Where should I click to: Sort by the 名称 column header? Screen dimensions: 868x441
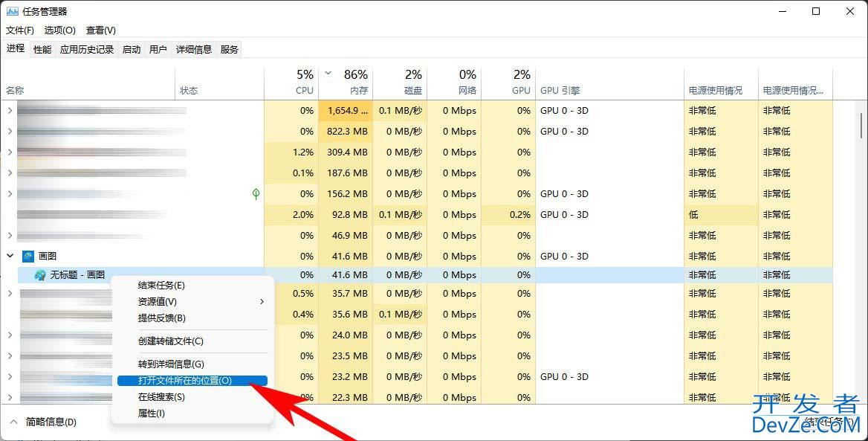point(88,83)
